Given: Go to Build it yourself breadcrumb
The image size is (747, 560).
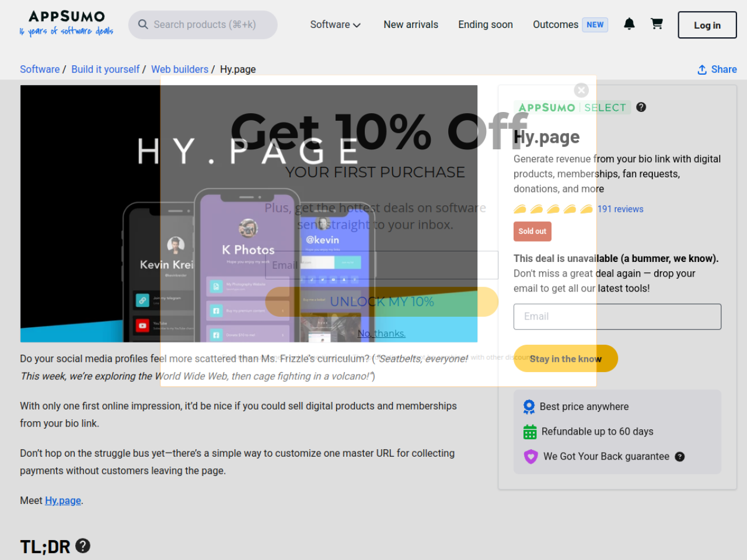Looking at the screenshot, I should [x=106, y=69].
